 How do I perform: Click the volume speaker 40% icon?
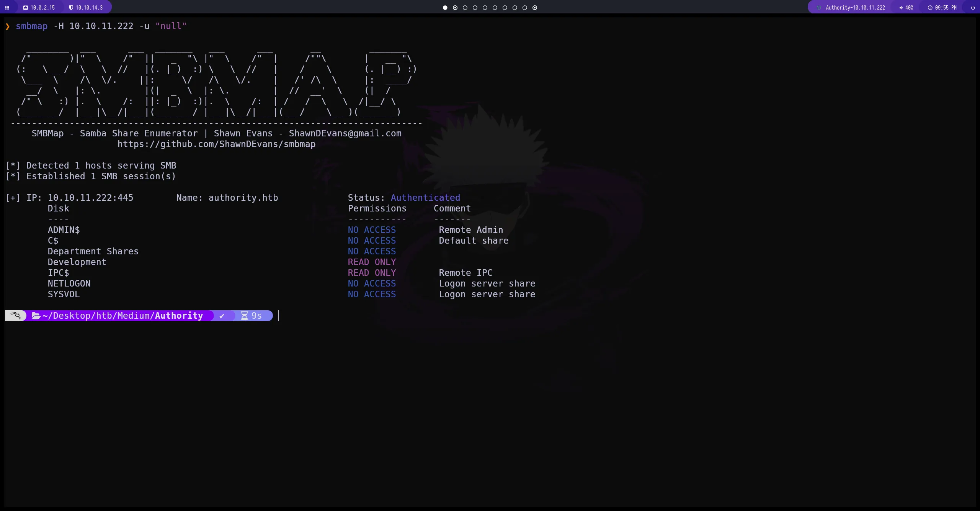(x=901, y=8)
